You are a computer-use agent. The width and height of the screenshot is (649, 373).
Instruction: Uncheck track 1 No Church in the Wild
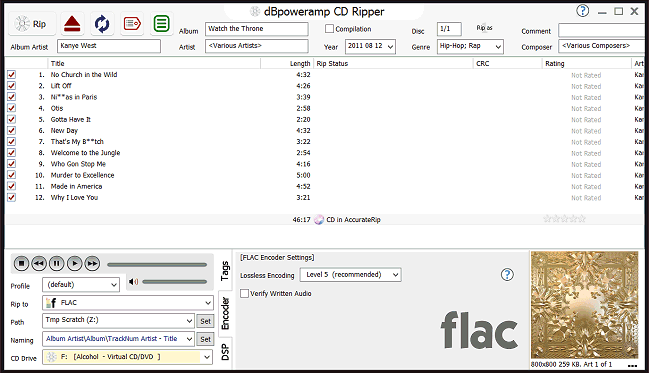tap(12, 75)
